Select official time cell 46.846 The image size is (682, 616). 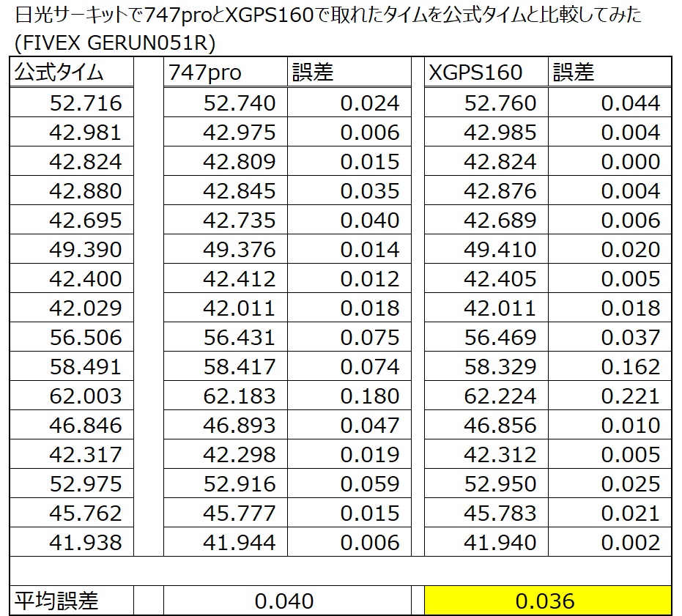coord(71,425)
